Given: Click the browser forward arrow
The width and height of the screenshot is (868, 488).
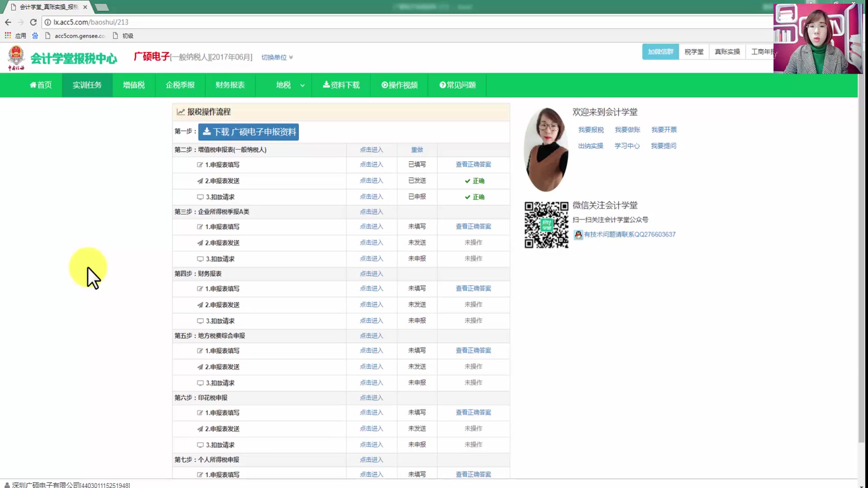Looking at the screenshot, I should pyautogui.click(x=20, y=22).
